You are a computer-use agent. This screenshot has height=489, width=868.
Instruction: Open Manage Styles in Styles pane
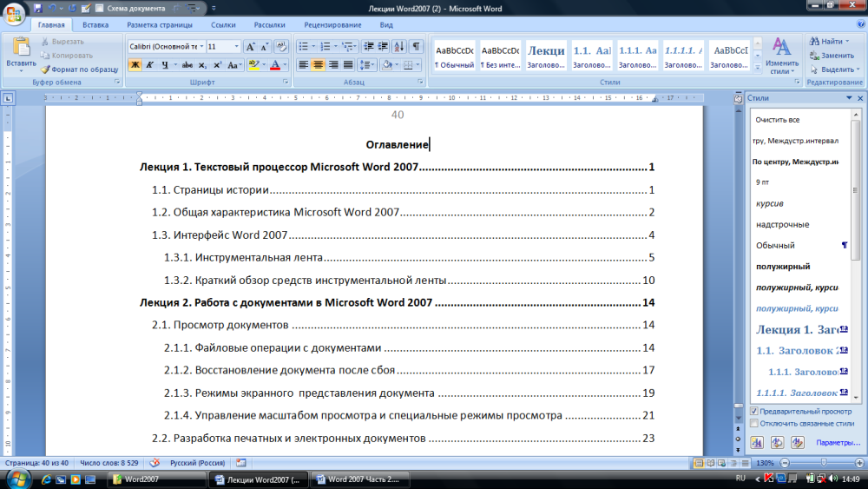(x=797, y=442)
